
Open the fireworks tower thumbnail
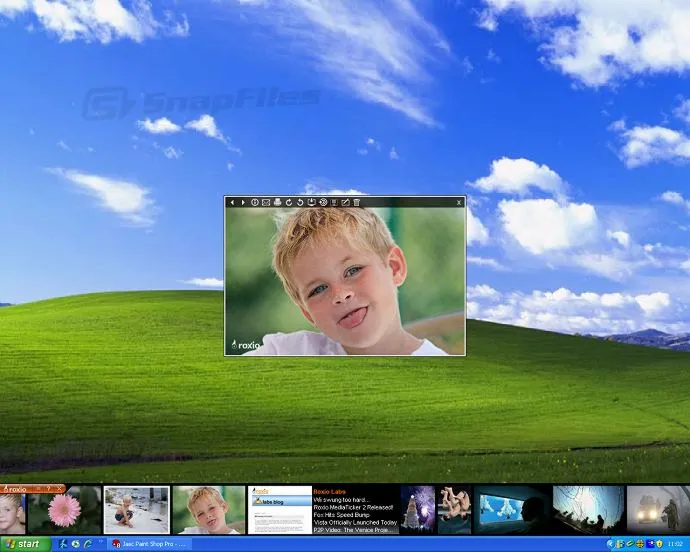pos(418,510)
